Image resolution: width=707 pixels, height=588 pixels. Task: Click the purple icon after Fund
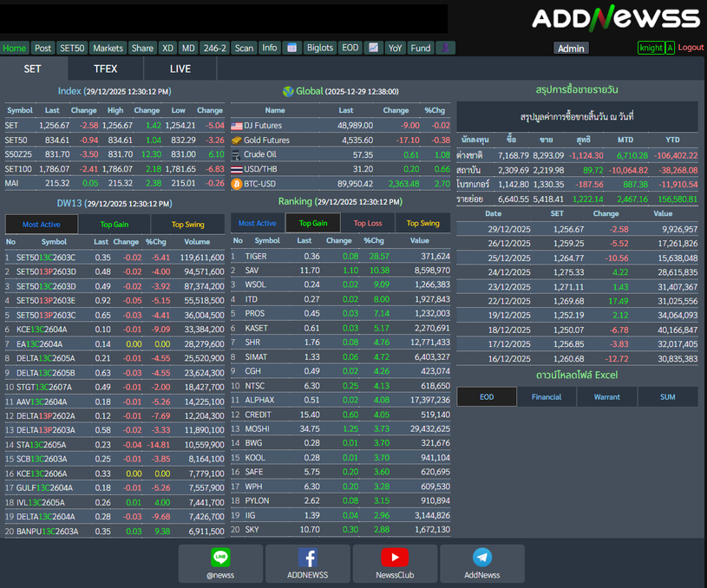pyautogui.click(x=445, y=48)
